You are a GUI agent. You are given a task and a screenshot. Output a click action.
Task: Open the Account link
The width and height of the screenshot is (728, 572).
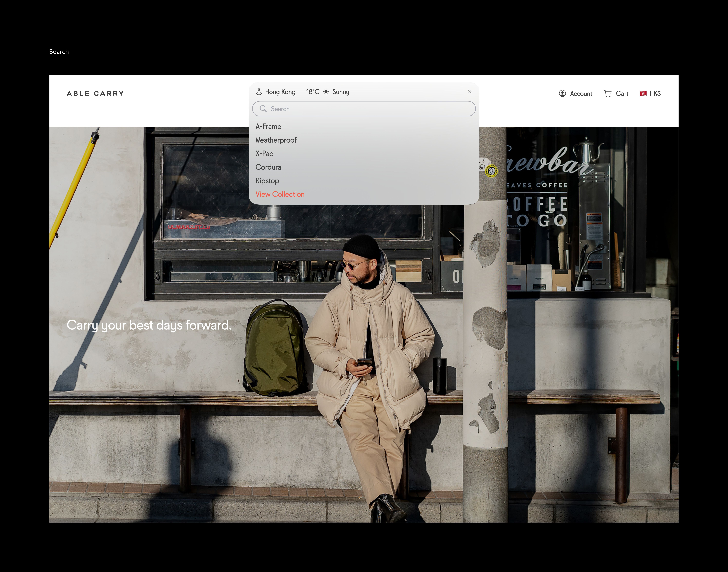pyautogui.click(x=581, y=94)
